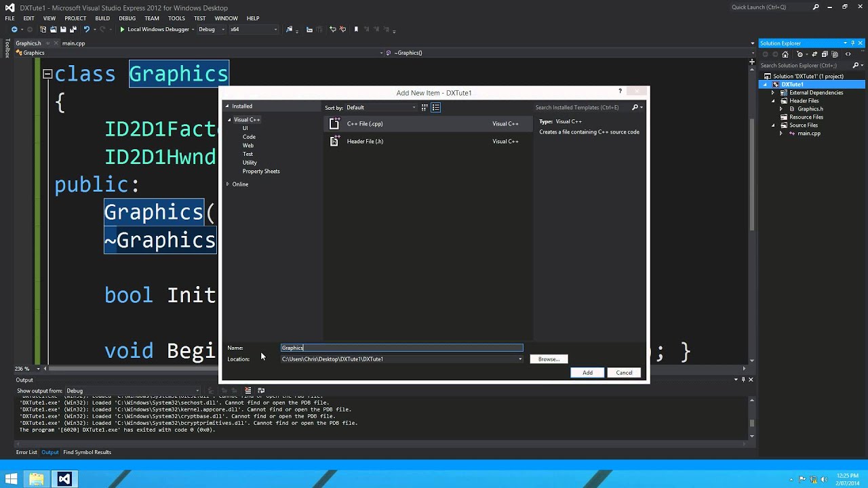Click Solution Explorer Collapse All icon

coord(825,54)
